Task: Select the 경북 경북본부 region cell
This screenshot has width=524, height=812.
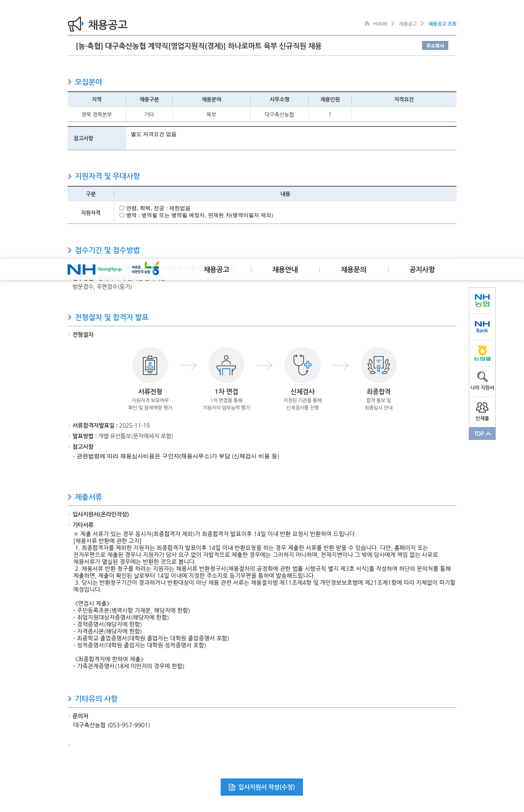Action: (97, 115)
